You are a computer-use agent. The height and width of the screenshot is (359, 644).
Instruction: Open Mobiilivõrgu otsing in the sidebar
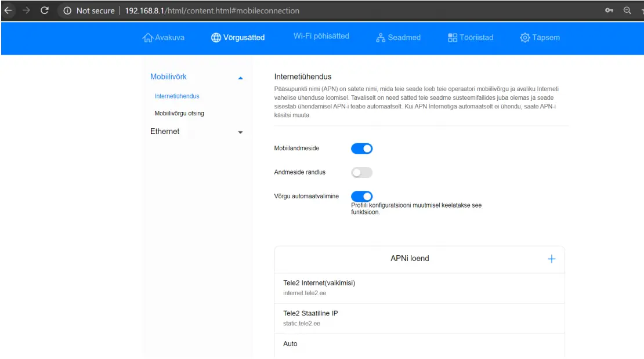pyautogui.click(x=179, y=113)
